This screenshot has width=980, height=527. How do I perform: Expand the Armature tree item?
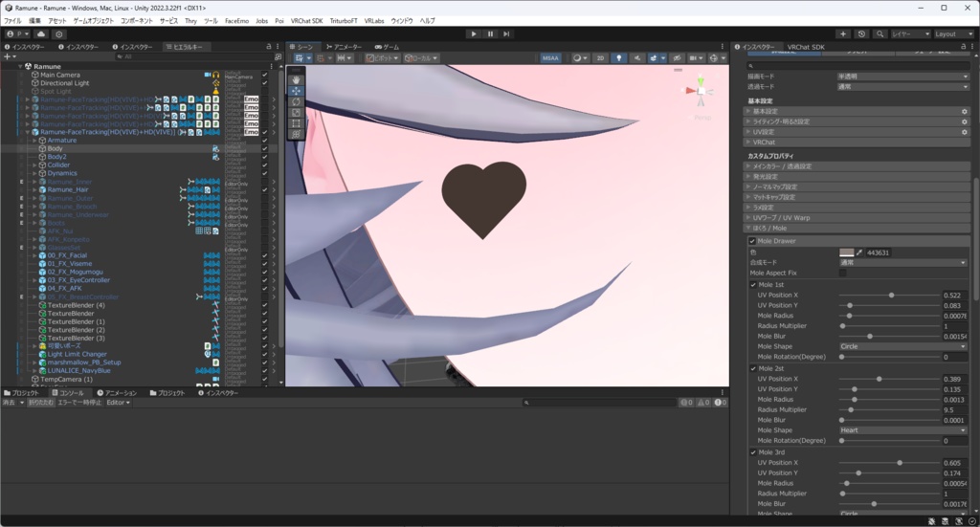click(35, 141)
